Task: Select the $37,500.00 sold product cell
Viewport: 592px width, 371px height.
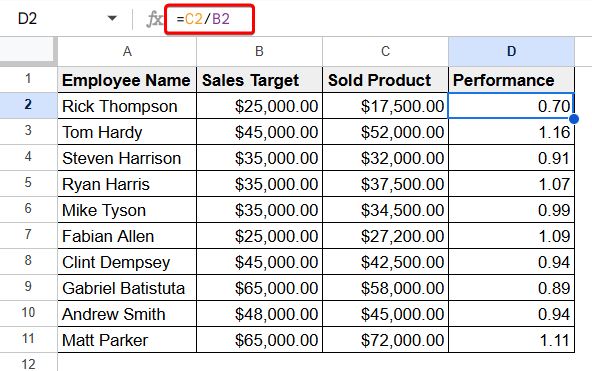Action: 385,184
